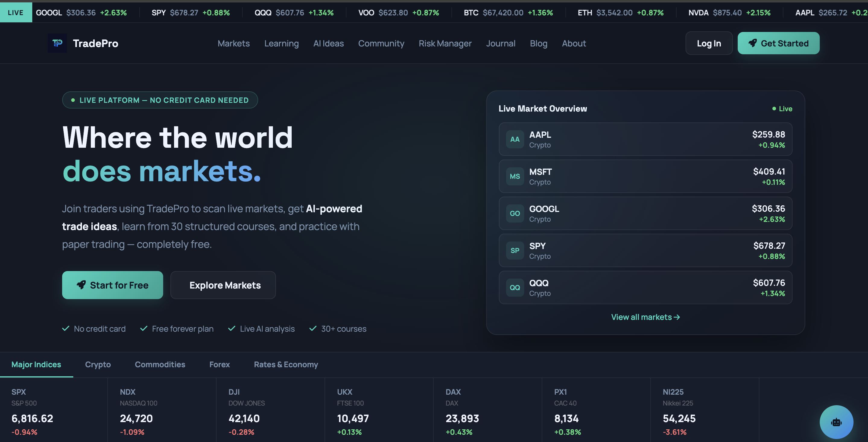Image resolution: width=868 pixels, height=442 pixels.
Task: Expand the AI Ideas menu
Action: coord(328,43)
